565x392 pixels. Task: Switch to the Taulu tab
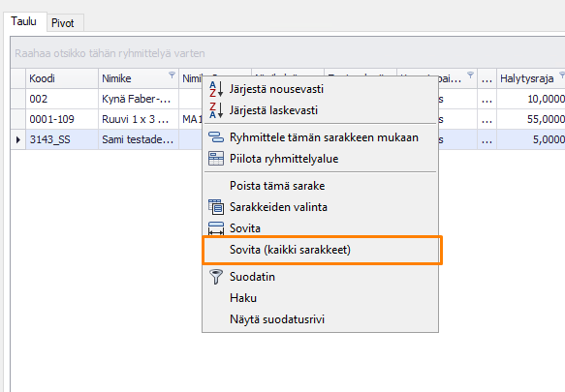pos(24,21)
